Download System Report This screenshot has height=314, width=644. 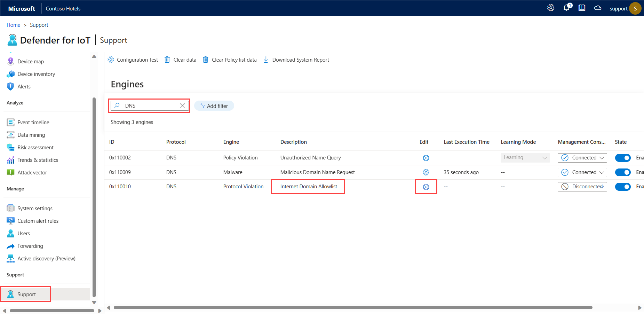(x=296, y=60)
